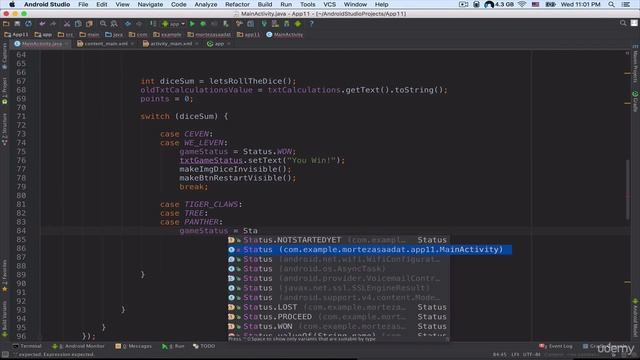Open the Terminal tool window
Viewport: 640px width, 360px height.
tap(27, 346)
